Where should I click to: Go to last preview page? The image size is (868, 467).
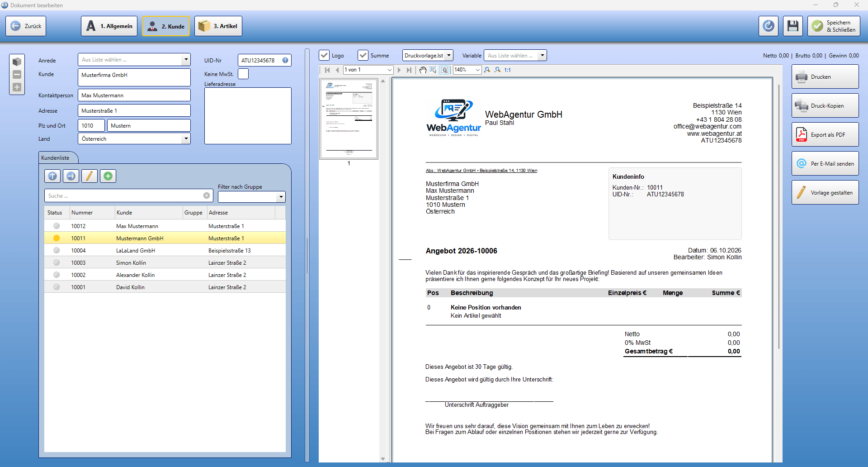[409, 70]
